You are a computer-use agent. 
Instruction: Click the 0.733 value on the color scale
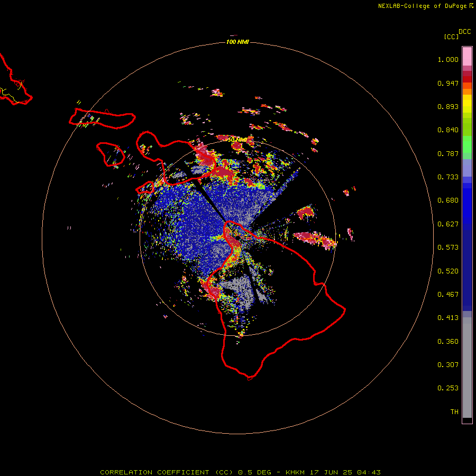[448, 177]
